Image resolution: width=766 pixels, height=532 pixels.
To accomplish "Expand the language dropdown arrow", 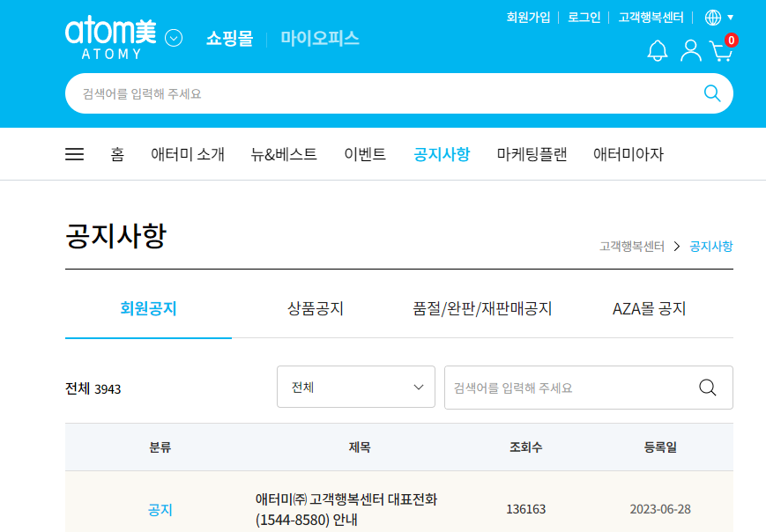I will 731,18.
